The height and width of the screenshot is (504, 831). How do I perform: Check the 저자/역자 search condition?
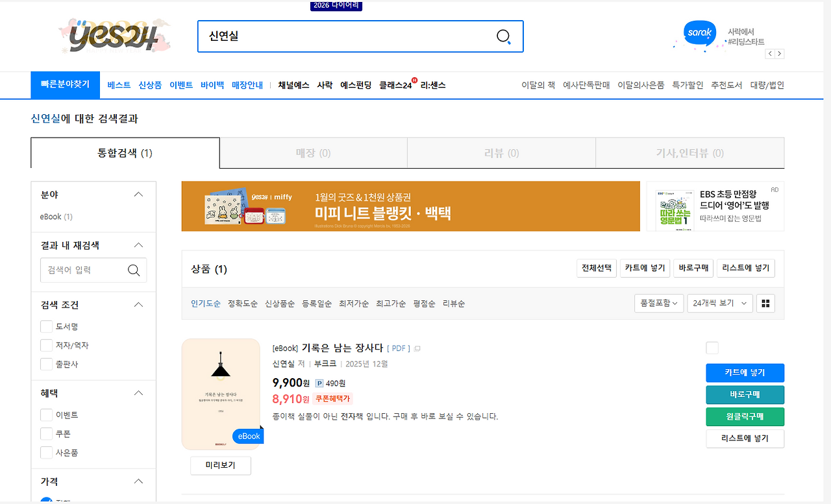coord(46,345)
